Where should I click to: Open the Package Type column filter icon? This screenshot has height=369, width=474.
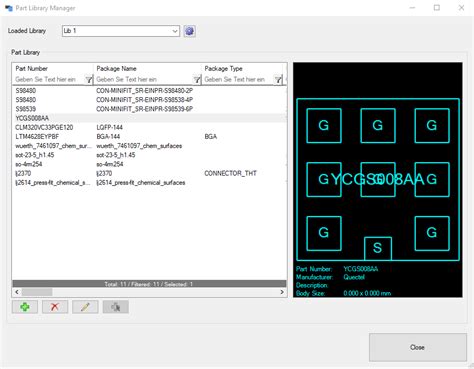[x=278, y=79]
